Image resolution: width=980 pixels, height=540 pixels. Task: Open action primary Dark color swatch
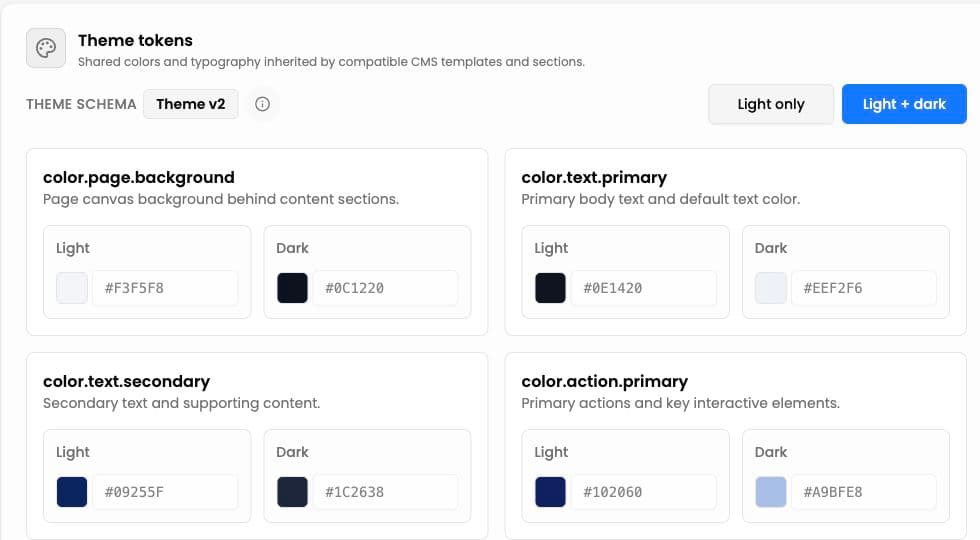pyautogui.click(x=771, y=492)
